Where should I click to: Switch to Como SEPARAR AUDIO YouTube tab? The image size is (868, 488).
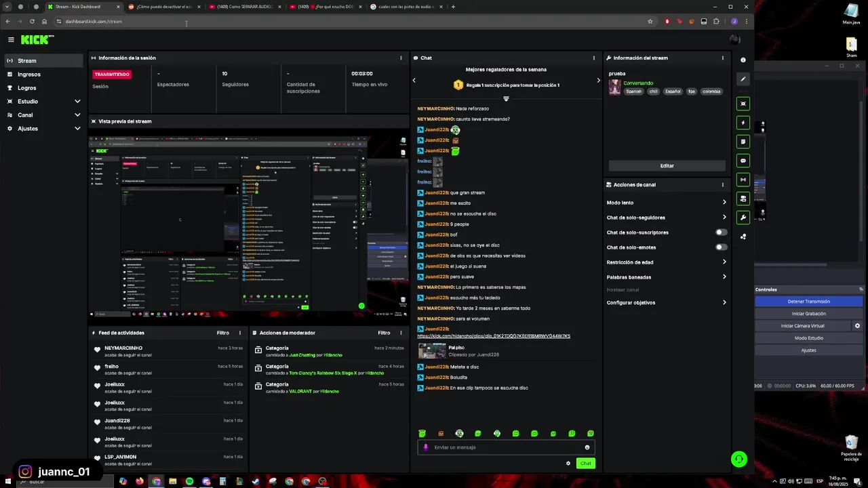pos(245,7)
